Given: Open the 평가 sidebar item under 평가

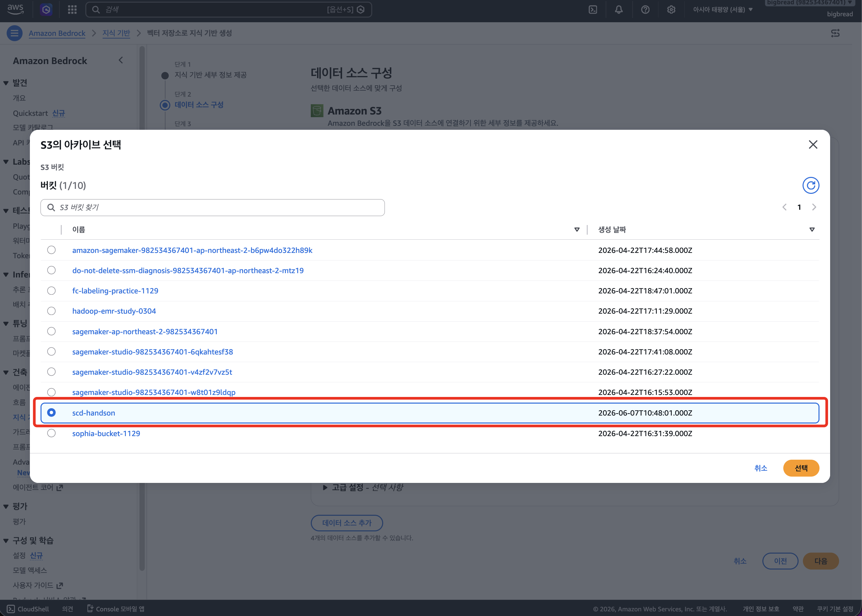Looking at the screenshot, I should click(x=19, y=521).
